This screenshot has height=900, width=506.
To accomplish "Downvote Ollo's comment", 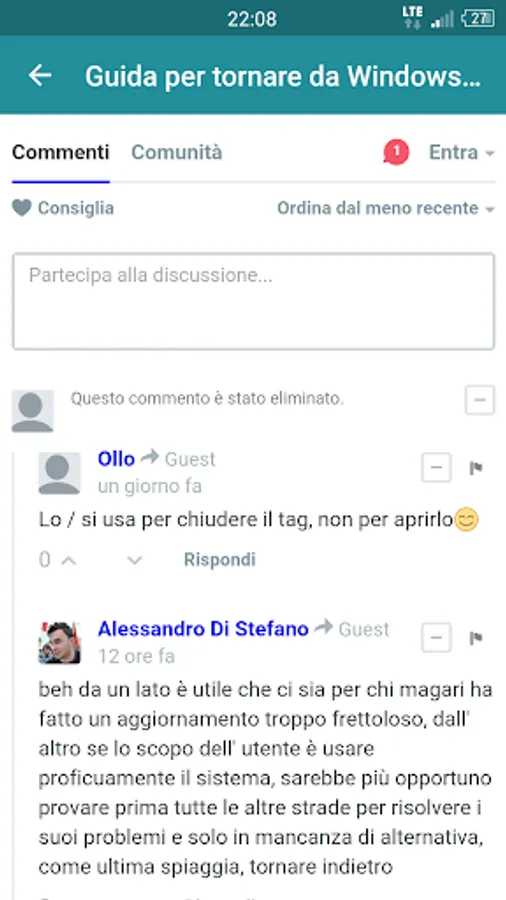I will point(134,560).
